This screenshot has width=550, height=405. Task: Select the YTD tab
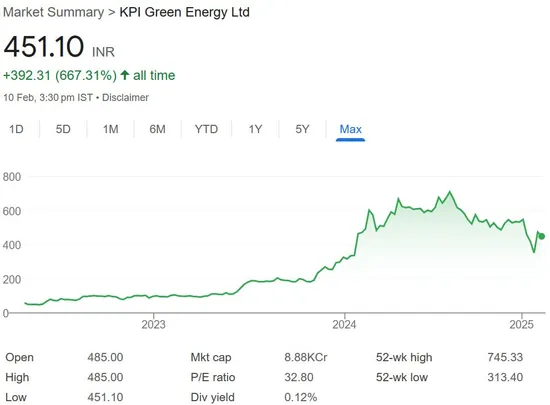tap(206, 129)
